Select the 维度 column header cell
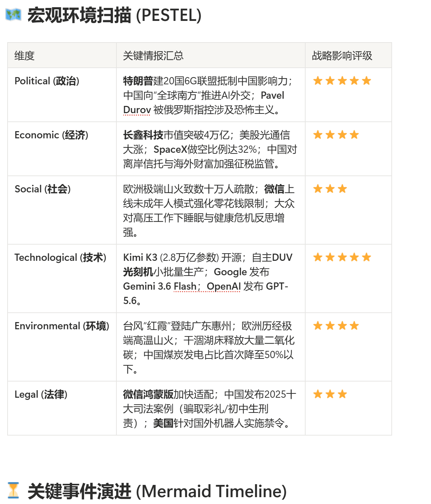431x504 pixels. tap(62, 55)
